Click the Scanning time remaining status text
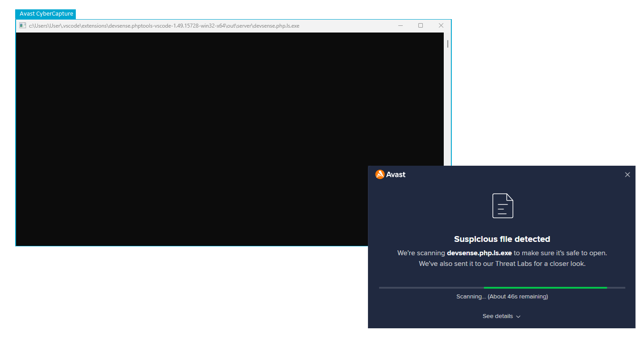This screenshot has height=347, width=644. point(502,297)
